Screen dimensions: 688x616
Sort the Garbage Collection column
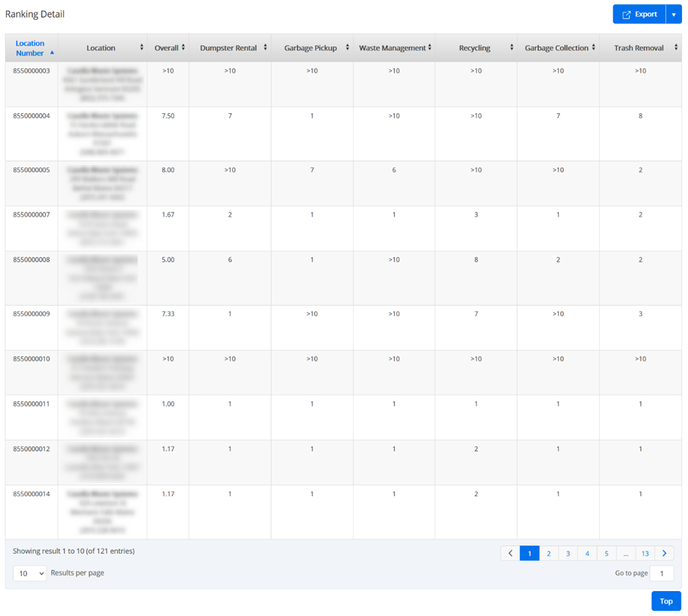tap(558, 48)
